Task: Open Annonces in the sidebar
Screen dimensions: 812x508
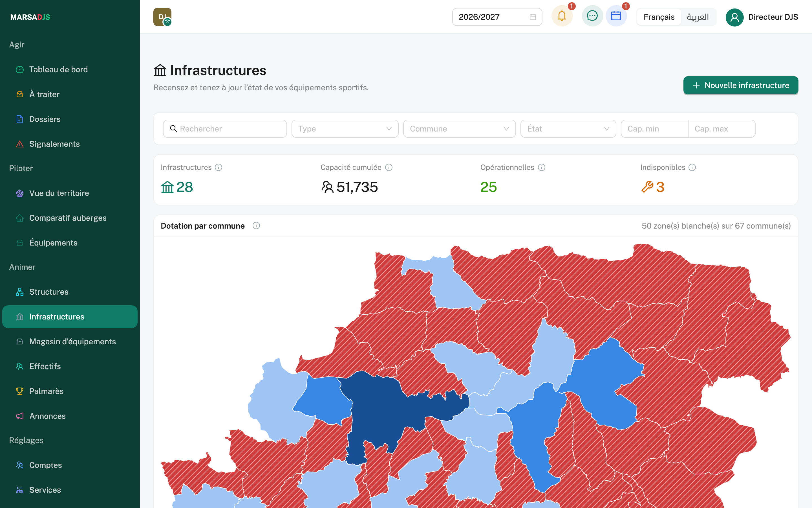Action: click(x=70, y=416)
